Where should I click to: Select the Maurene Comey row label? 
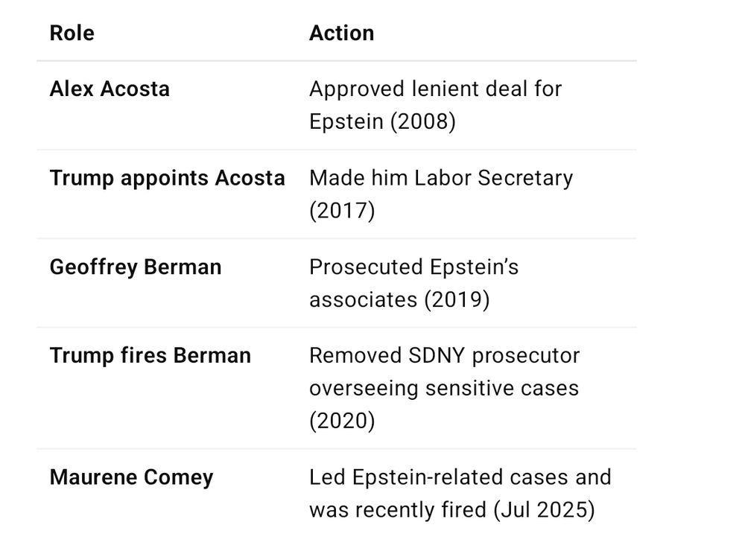click(131, 477)
